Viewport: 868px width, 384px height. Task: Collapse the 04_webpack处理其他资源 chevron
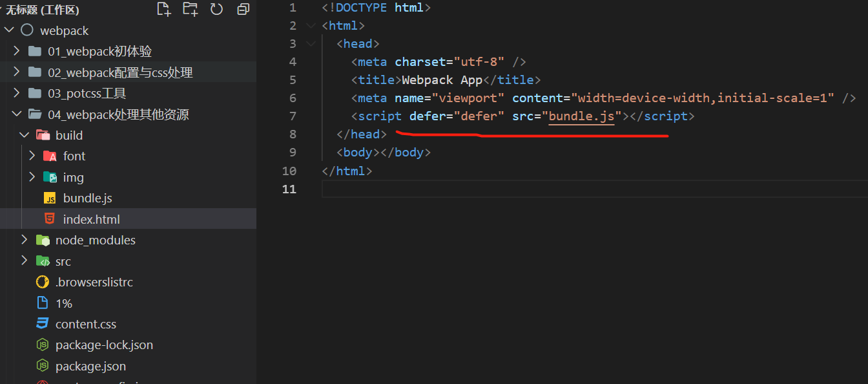(17, 114)
